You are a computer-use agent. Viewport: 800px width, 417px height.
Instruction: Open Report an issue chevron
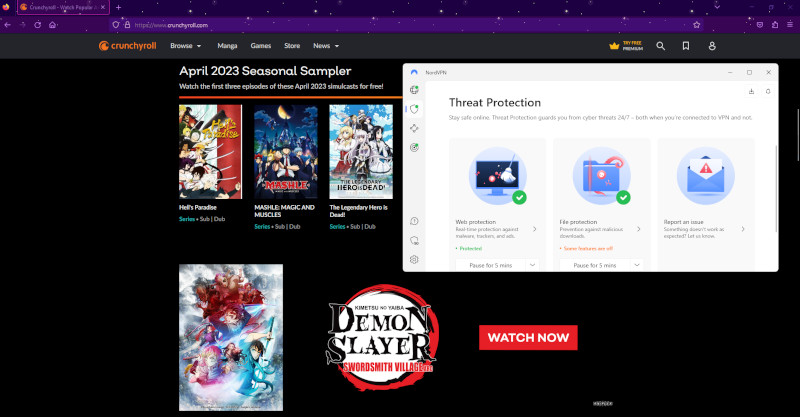point(743,229)
